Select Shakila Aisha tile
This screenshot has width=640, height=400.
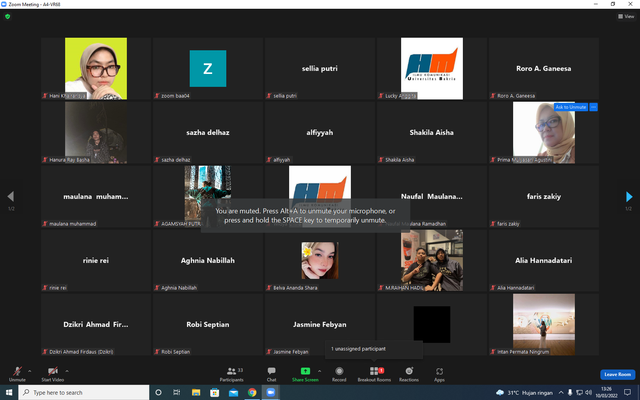click(x=432, y=133)
